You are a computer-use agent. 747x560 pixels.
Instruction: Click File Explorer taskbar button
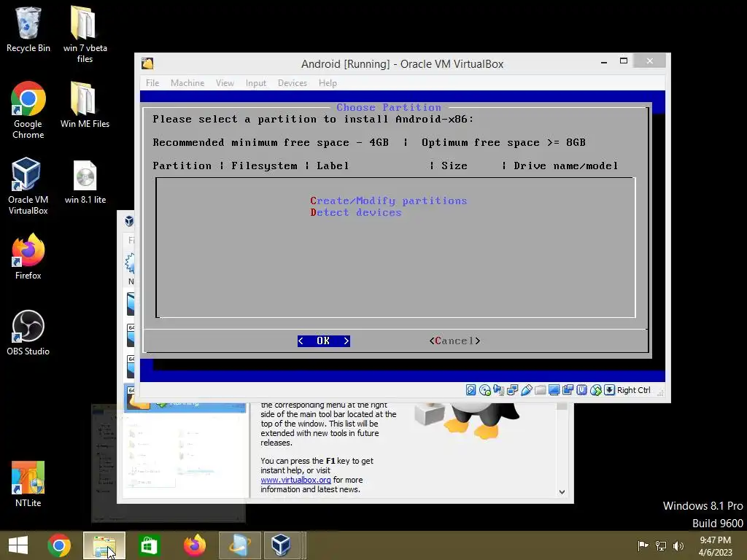(x=104, y=545)
